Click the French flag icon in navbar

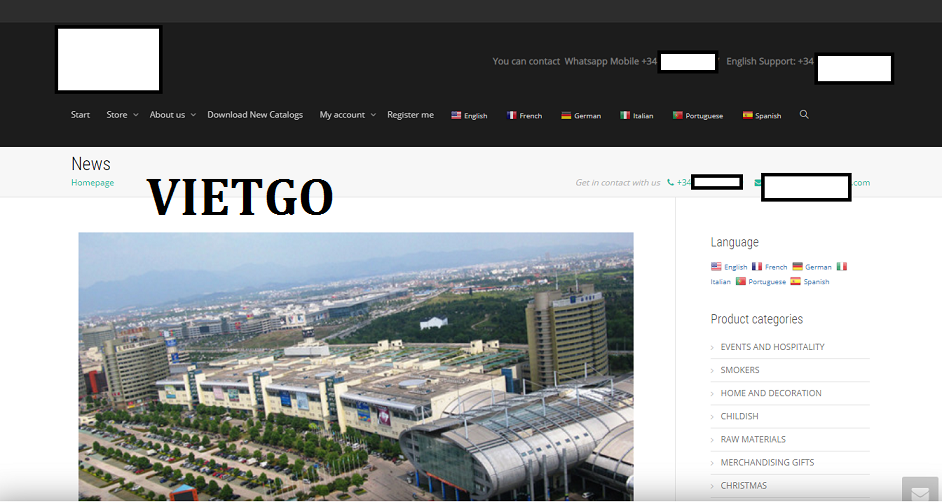coord(511,115)
